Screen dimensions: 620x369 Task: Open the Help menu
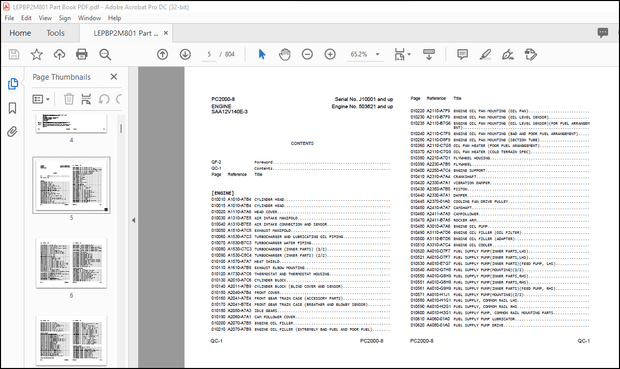[114, 18]
